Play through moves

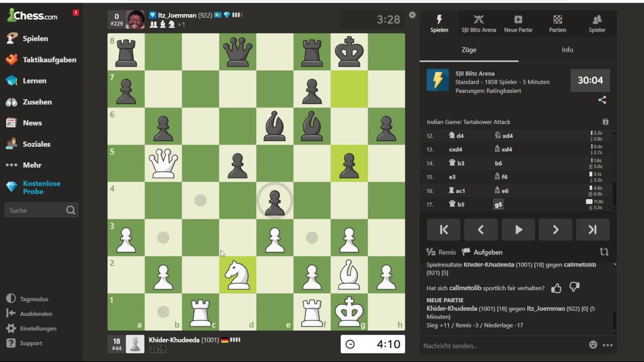point(518,230)
